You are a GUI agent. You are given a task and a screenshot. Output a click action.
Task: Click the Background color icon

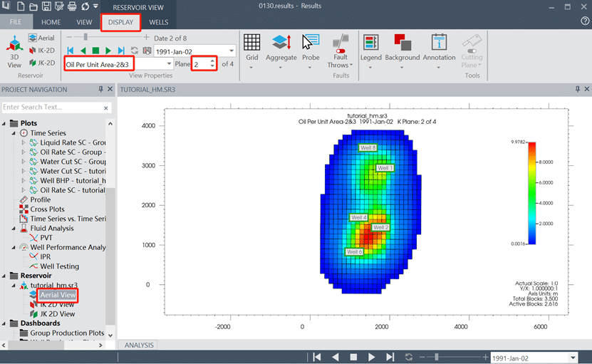coord(402,46)
